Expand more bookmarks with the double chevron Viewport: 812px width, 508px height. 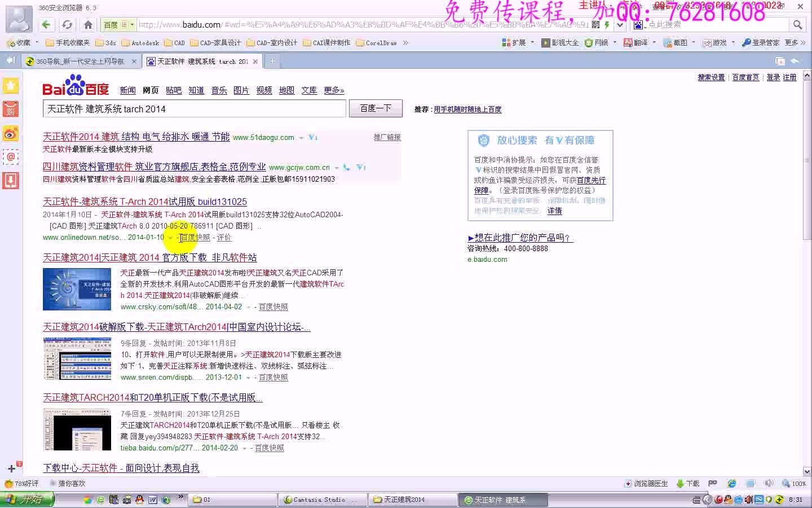(x=405, y=42)
